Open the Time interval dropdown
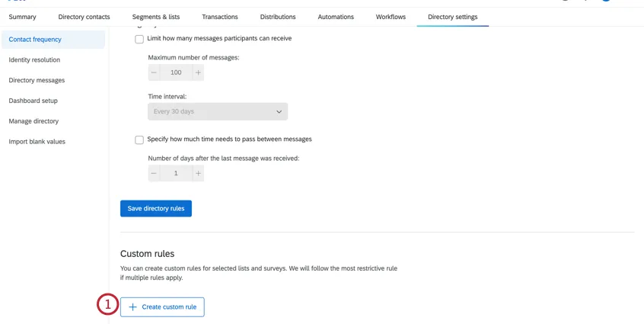This screenshot has width=644, height=324. coord(217,111)
